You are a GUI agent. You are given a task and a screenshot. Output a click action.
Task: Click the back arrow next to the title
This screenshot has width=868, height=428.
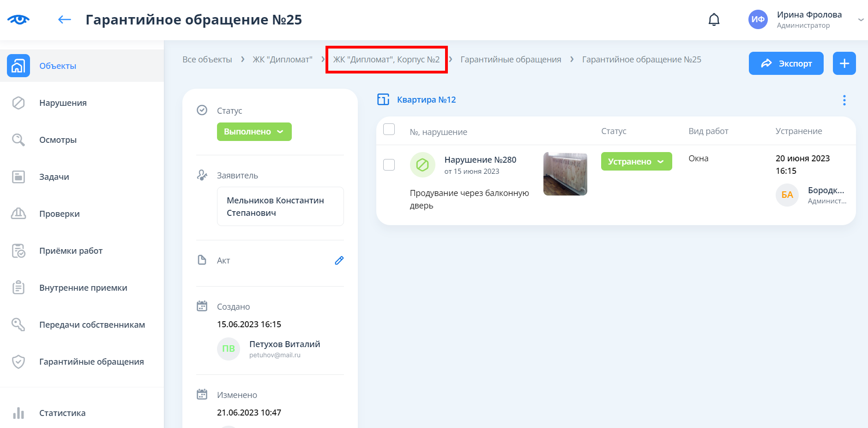[64, 19]
